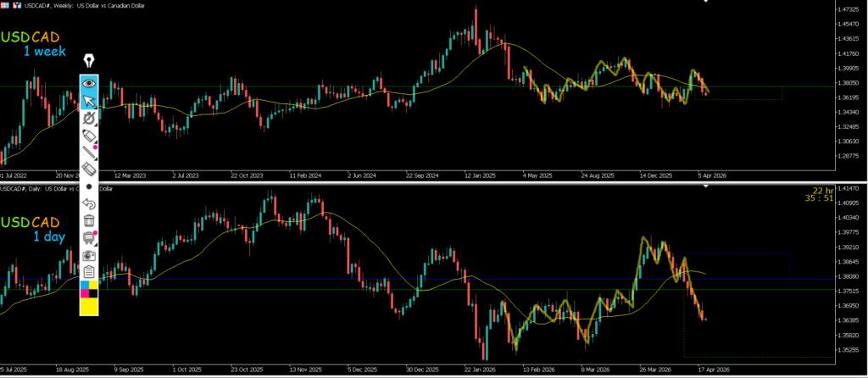Click the USDCAD label on the daily chart
Image resolution: width=868 pixels, height=378 pixels.
click(x=30, y=223)
